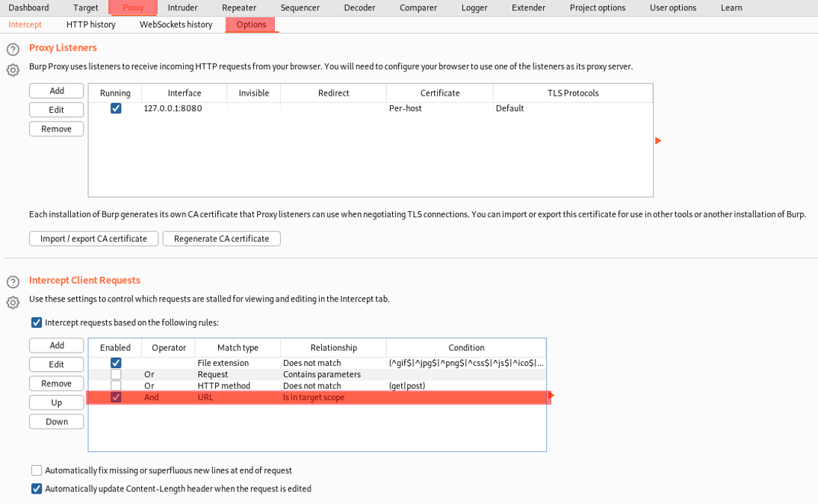Viewport: 818px width, 504px height.
Task: Click the Certificate column header
Action: click(x=440, y=93)
